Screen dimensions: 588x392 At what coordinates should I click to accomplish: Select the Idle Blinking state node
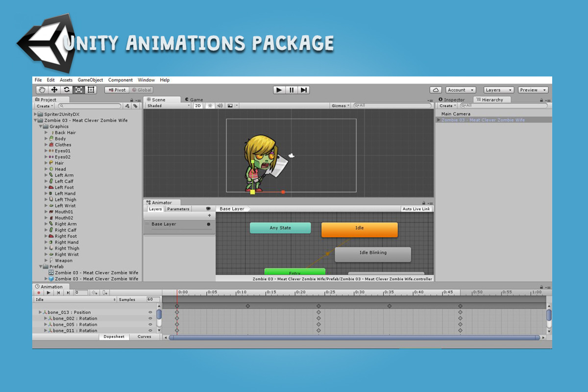(x=373, y=254)
